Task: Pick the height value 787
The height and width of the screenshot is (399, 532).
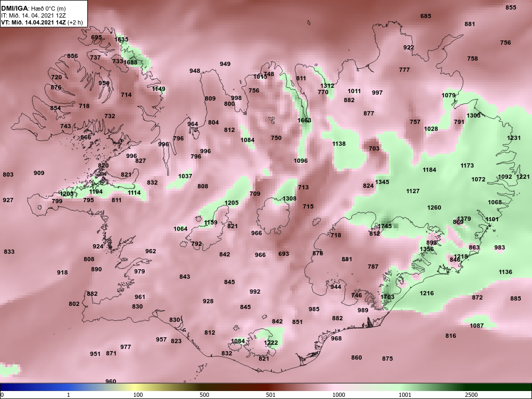Action: [x=373, y=267]
